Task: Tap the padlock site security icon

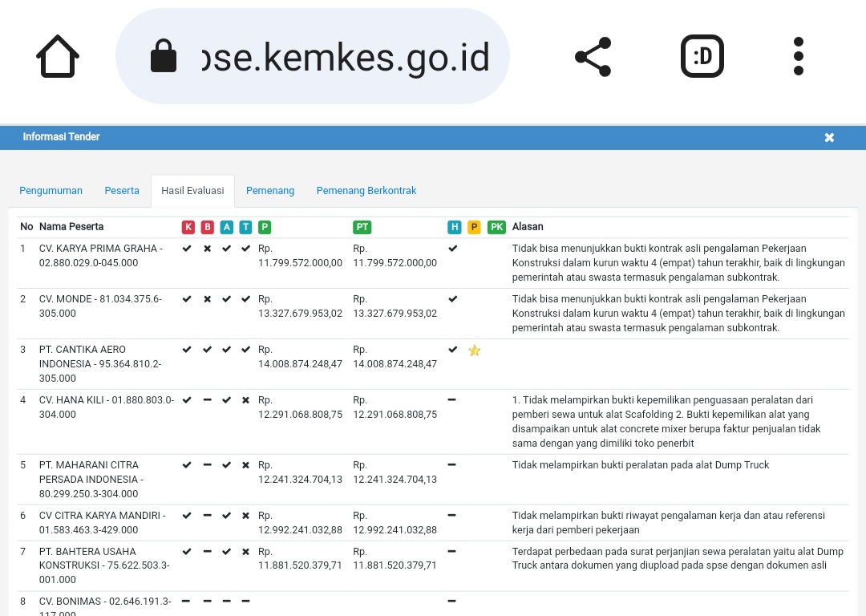Action: (x=164, y=56)
